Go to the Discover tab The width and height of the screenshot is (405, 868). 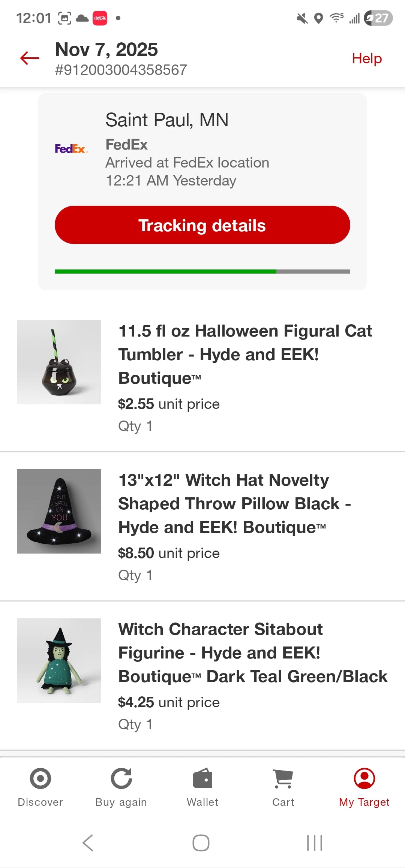(40, 786)
